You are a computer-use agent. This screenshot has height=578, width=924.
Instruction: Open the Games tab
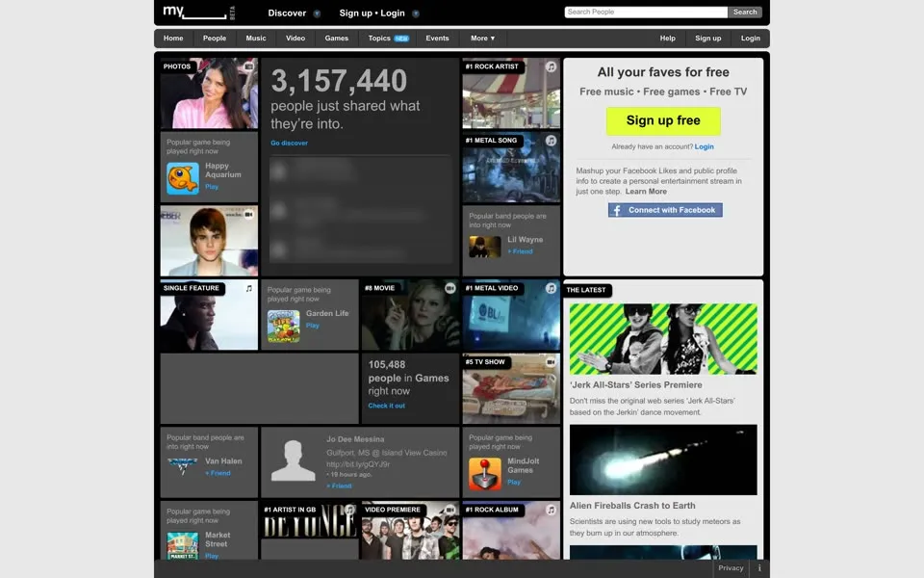(x=337, y=39)
